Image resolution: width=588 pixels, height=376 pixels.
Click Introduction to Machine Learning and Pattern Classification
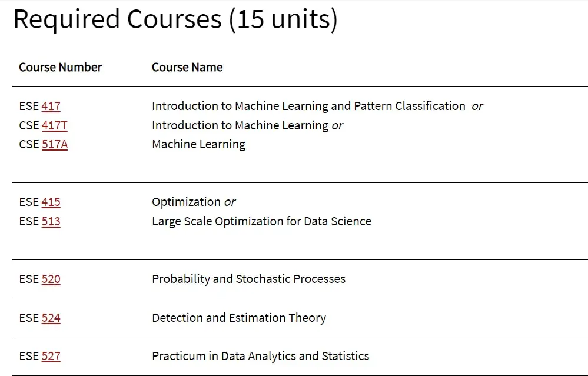308,106
